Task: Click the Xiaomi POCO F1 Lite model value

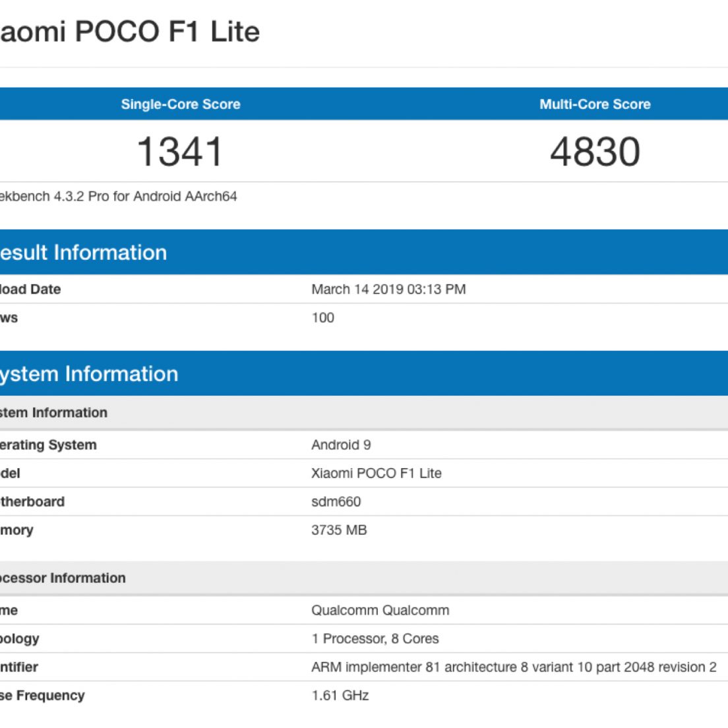Action: tap(377, 473)
